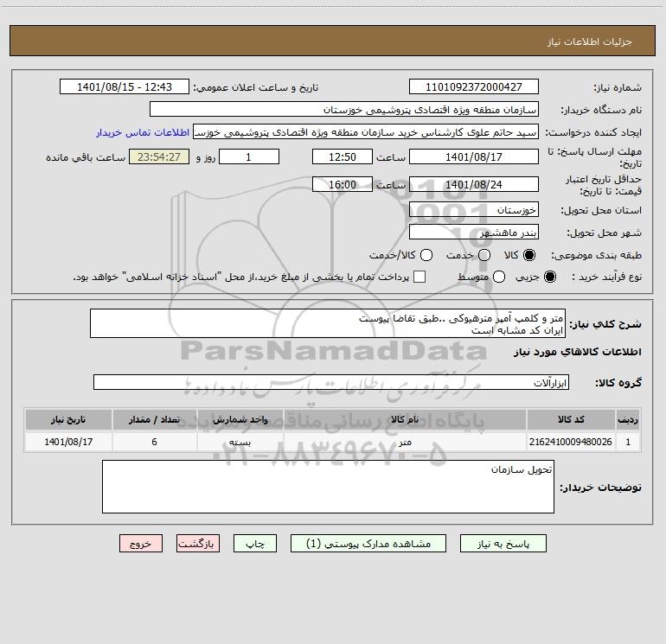This screenshot has height=644, width=666.
Task: Click the بازگشت back button
Action: [198, 544]
